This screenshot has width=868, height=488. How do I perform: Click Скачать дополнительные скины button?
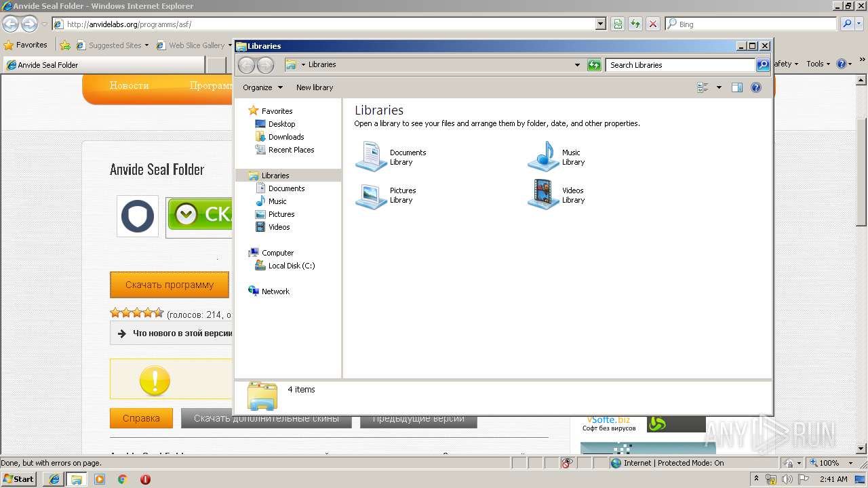pos(266,419)
